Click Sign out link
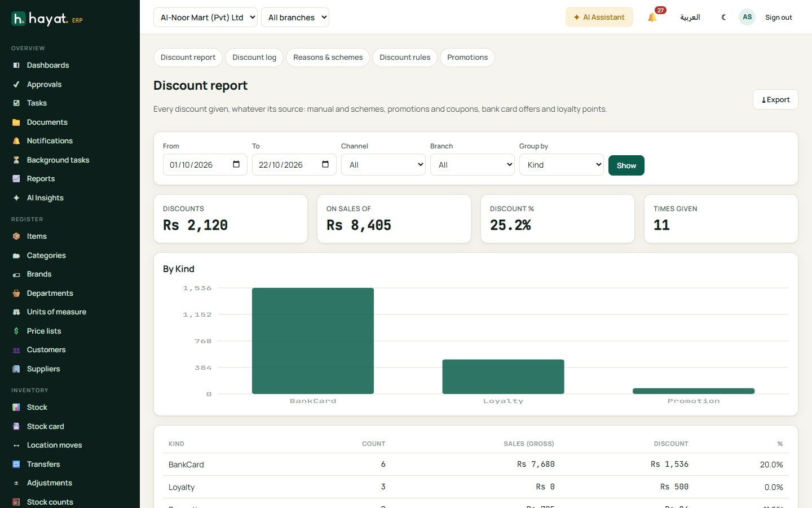 tap(779, 17)
